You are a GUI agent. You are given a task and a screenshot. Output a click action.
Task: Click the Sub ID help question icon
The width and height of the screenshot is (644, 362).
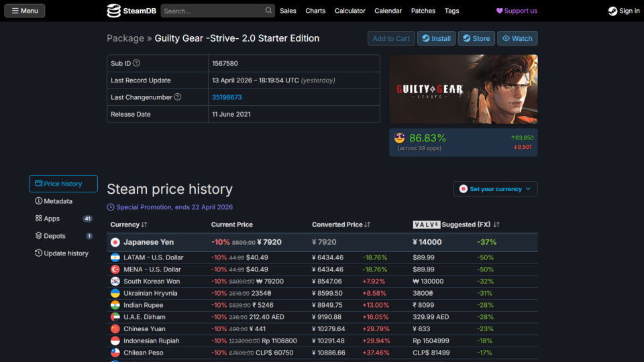(x=137, y=64)
